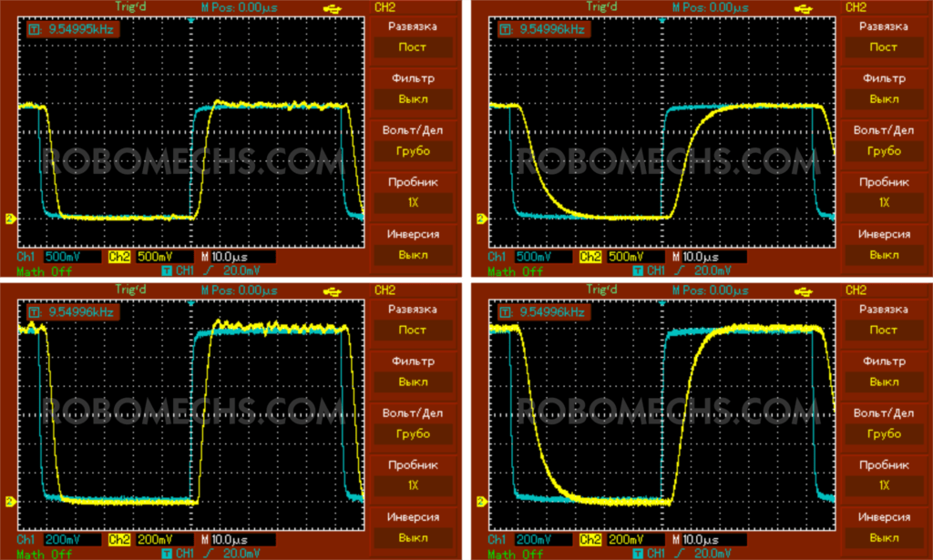This screenshot has width=933, height=560.
Task: Select the CH2 menu header in the bottom-right screen
Action: (x=856, y=290)
